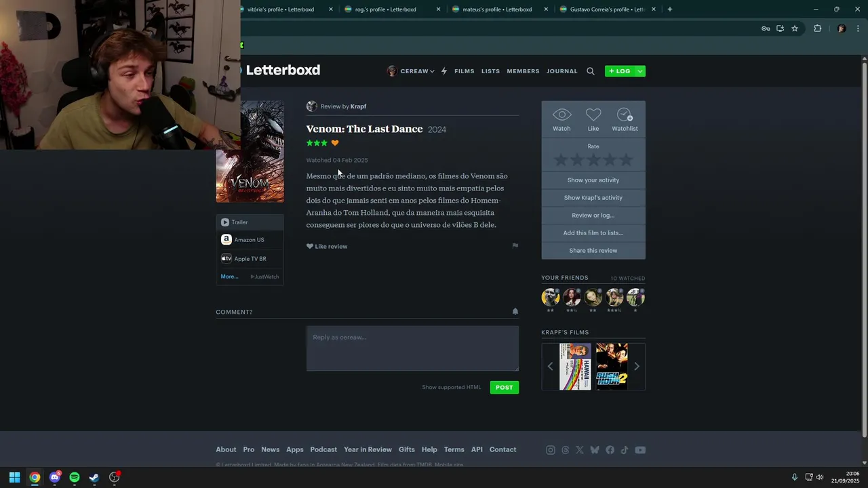Go to MEMBERS in navigation

(523, 71)
